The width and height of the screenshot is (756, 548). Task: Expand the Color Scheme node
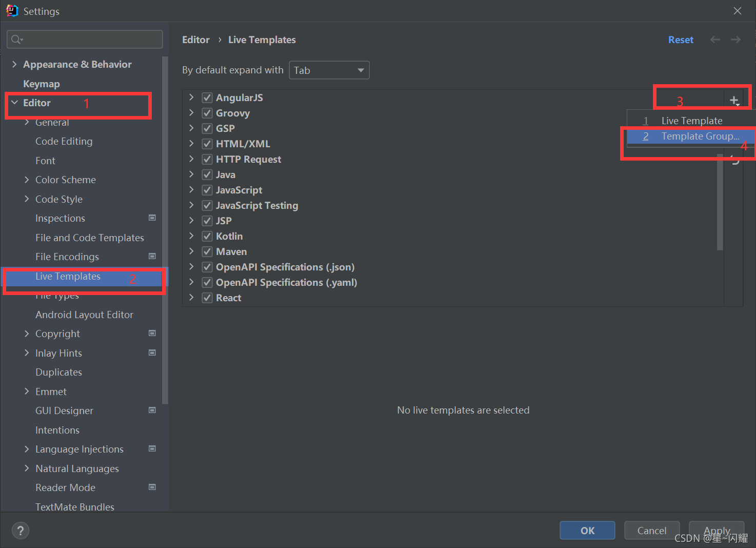click(x=27, y=180)
